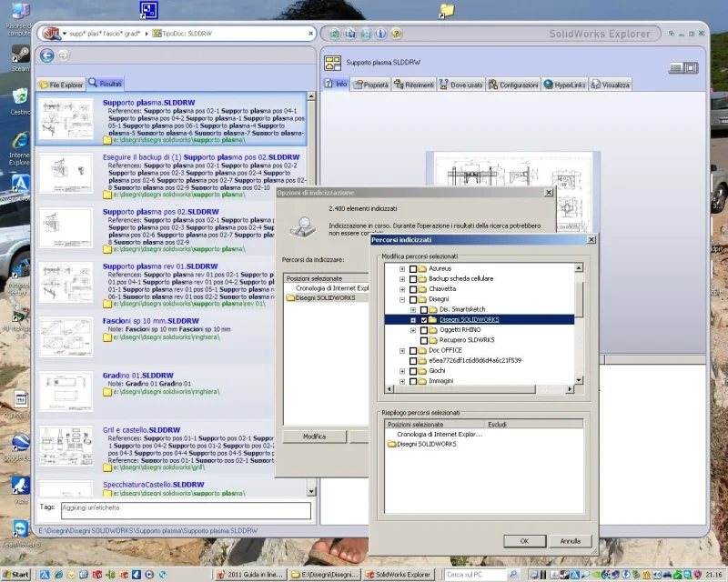Collapse the Disegni tree node
Image resolution: width=728 pixels, height=582 pixels.
click(x=402, y=299)
